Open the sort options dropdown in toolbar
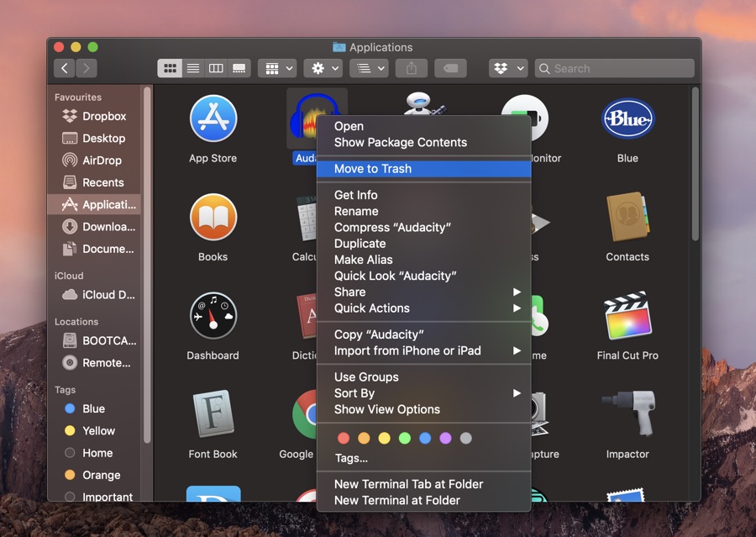Image resolution: width=756 pixels, height=537 pixels. coord(370,69)
